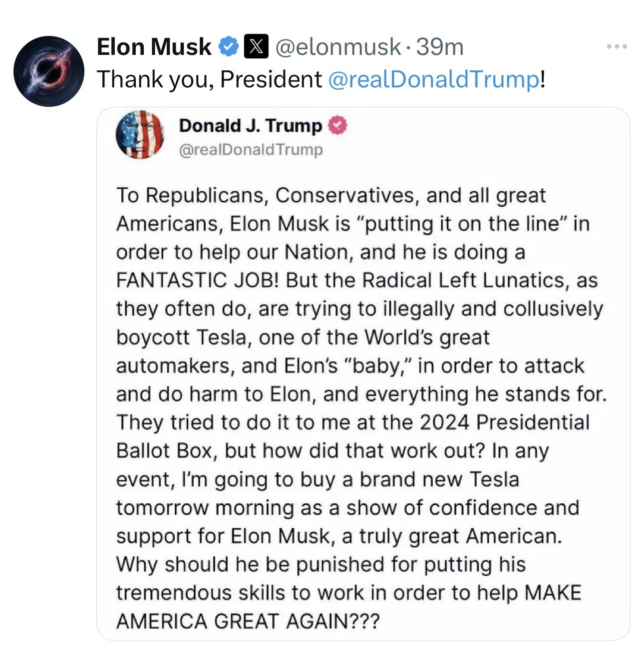Follow the blue @realDonaldTrump mention link
644x672 pixels.
tap(433, 79)
